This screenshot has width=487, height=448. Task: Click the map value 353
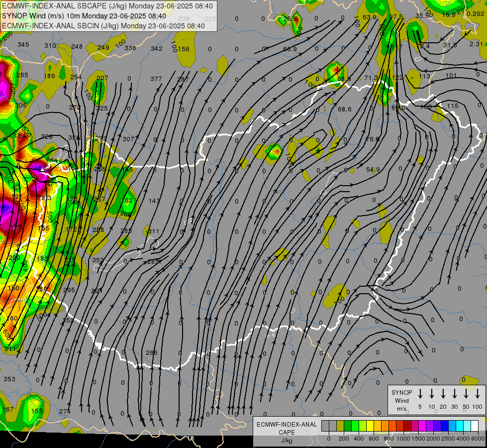pos(9,379)
